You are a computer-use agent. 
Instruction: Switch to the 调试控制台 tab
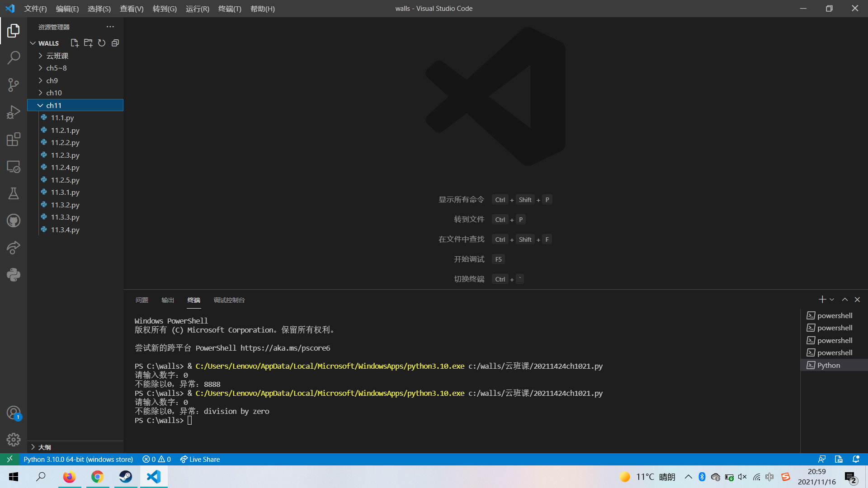(x=229, y=300)
